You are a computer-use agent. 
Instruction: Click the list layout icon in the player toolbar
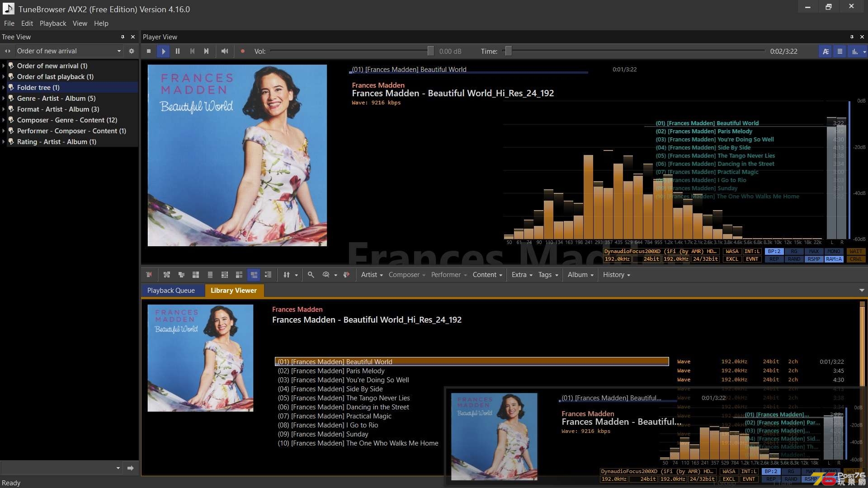tap(840, 52)
